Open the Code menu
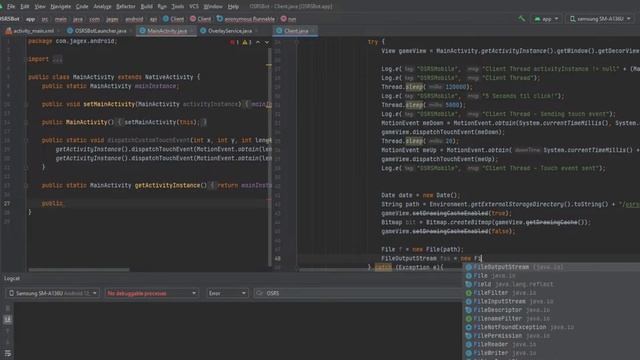The height and width of the screenshot is (360, 640). pos(82,7)
